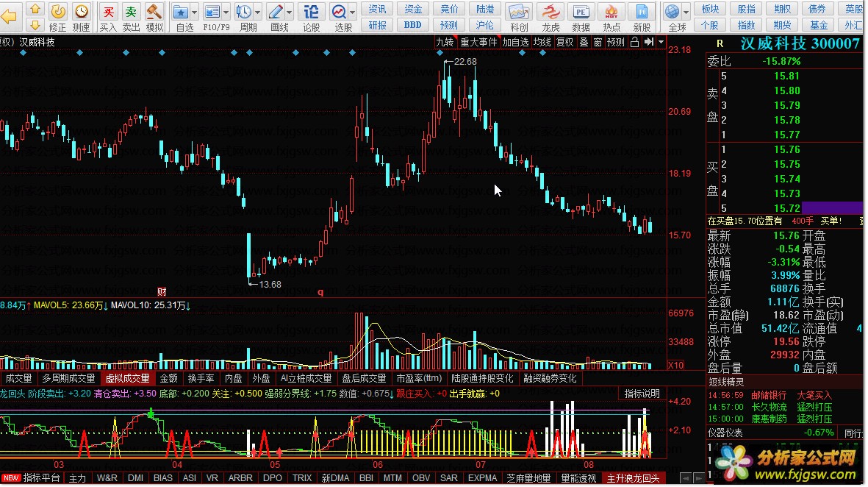
Task: Click the padlock icon in chart toolbar
Action: click(x=634, y=42)
